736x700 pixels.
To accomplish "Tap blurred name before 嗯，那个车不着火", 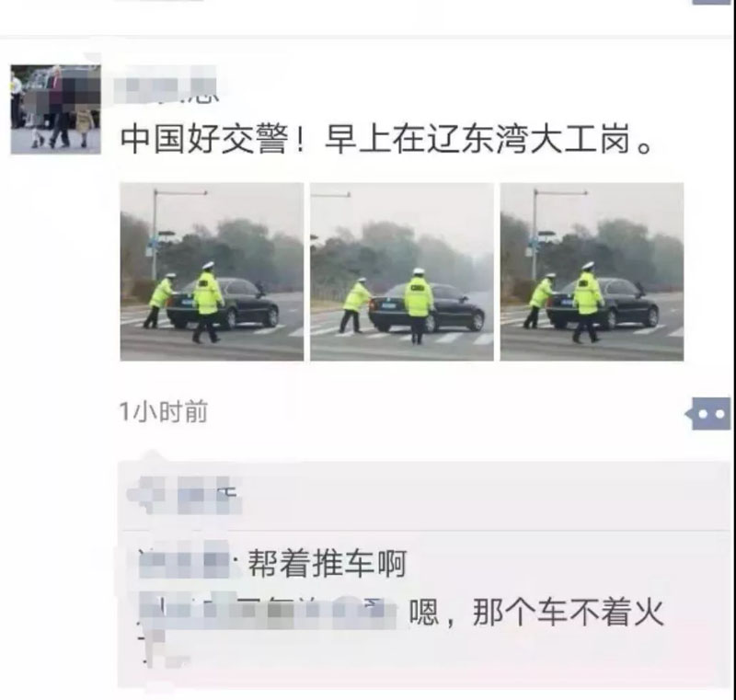I will coord(268,611).
